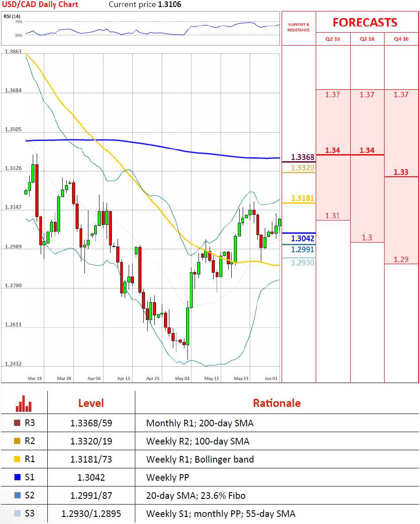420x524 pixels.
Task: Click the R1 row label
Action: (x=30, y=459)
